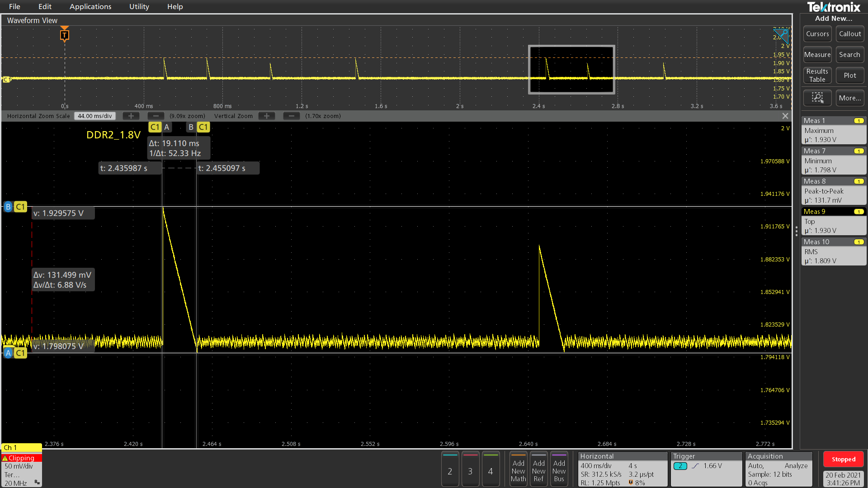Open the Help menu
The width and height of the screenshot is (868, 488).
[x=175, y=6]
